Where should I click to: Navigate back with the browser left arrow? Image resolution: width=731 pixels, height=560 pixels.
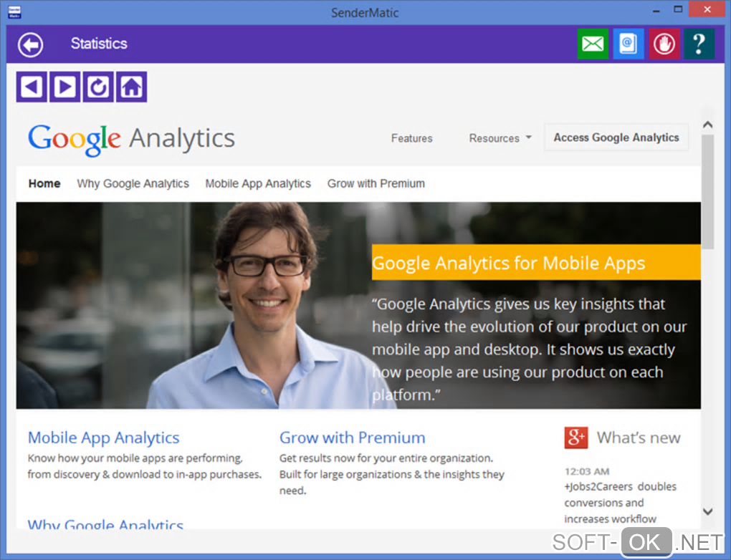(x=31, y=87)
